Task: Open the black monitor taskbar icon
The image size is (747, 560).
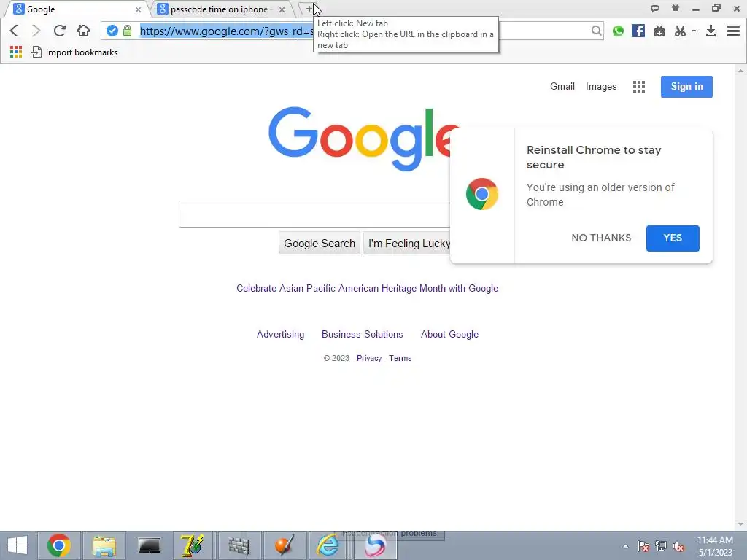Action: 149,545
